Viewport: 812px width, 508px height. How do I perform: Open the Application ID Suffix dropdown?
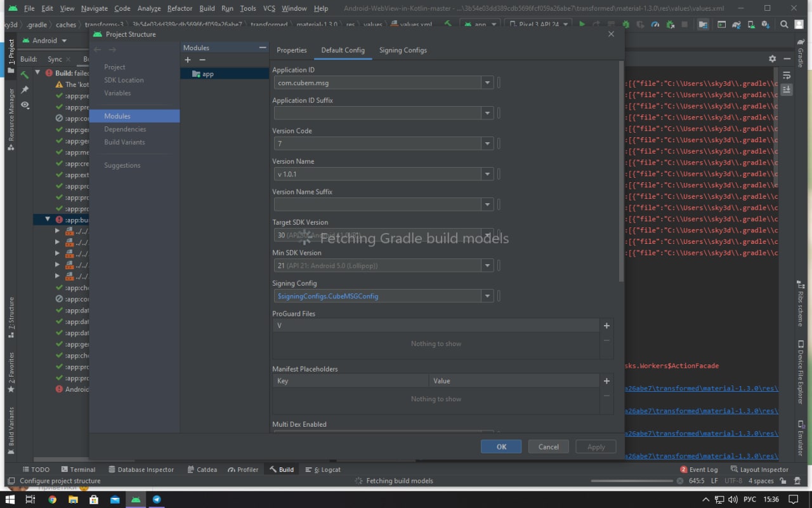[487, 113]
